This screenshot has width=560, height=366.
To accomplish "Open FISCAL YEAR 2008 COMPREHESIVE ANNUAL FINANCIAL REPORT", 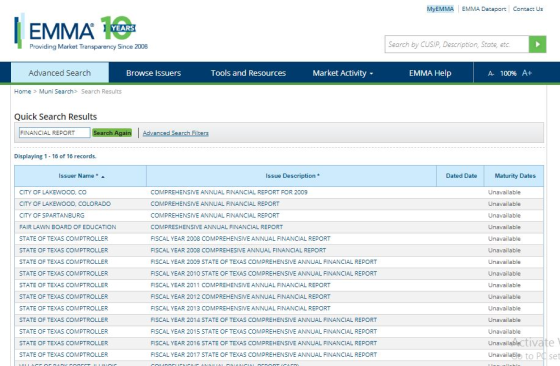I will tap(238, 250).
